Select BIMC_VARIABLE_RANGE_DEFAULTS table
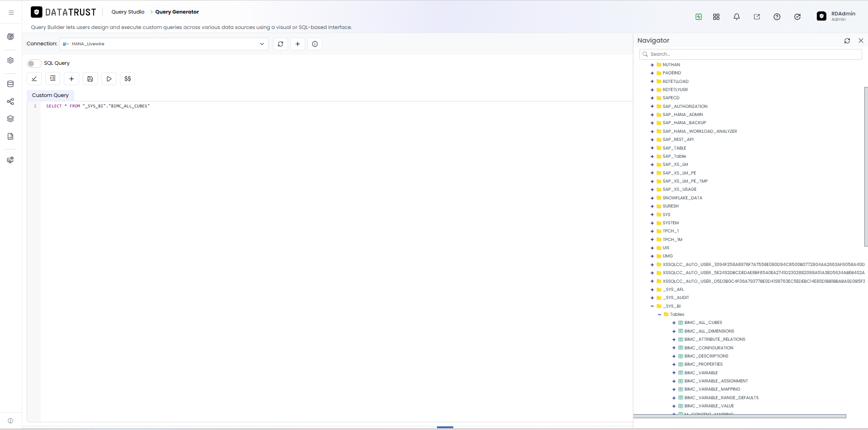 tap(721, 398)
